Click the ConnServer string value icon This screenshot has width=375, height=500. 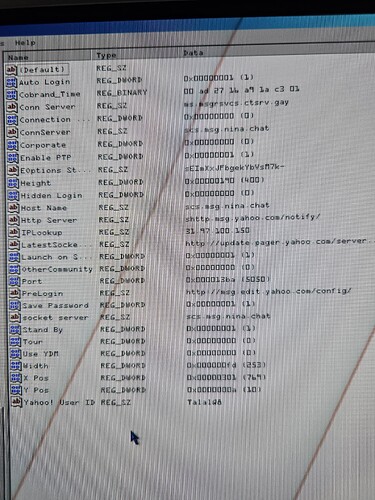(12, 132)
